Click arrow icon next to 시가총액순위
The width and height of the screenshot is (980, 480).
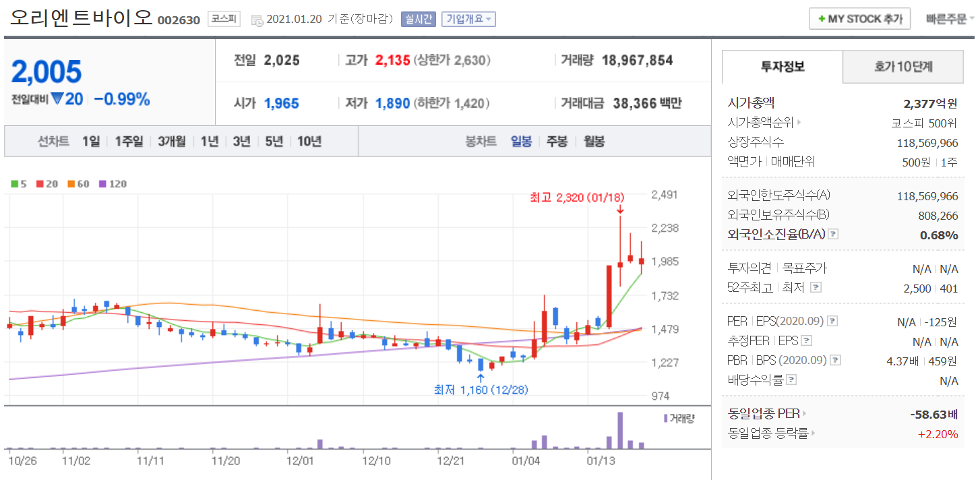[x=800, y=123]
